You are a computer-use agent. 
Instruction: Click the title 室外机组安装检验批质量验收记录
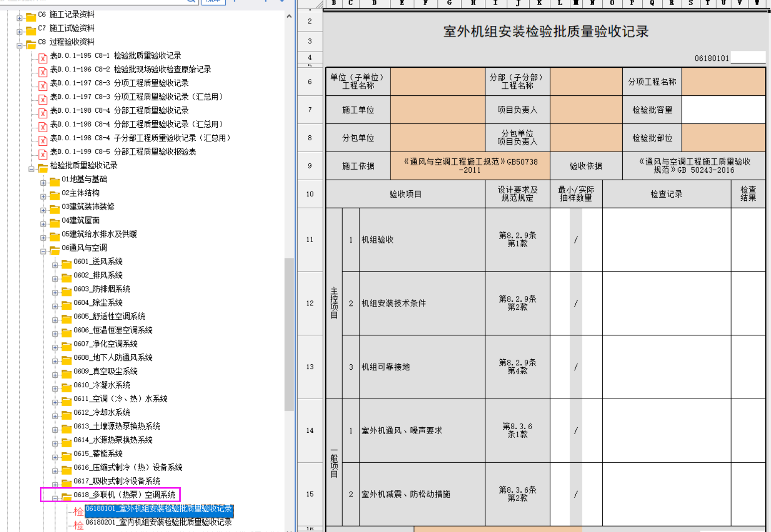(546, 31)
